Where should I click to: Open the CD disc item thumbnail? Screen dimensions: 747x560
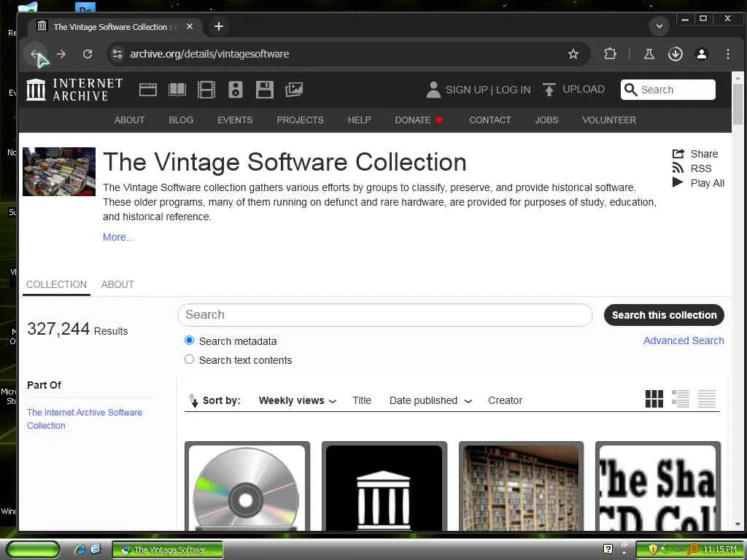(247, 486)
